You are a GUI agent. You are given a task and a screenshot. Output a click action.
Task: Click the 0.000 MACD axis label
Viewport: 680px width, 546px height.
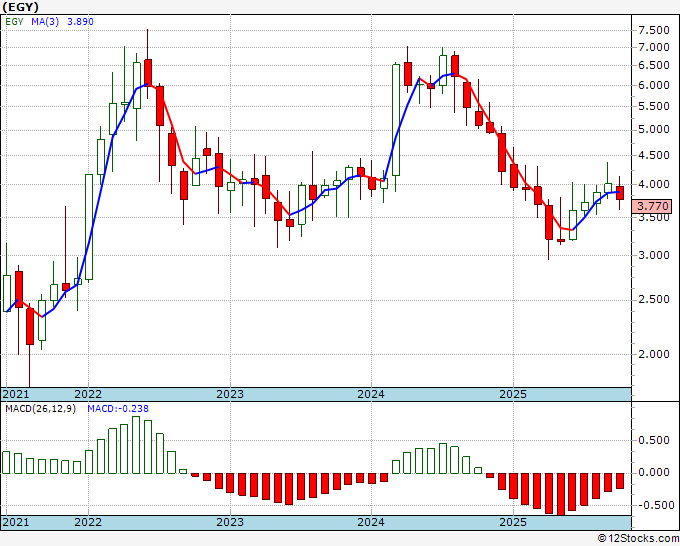(654, 472)
